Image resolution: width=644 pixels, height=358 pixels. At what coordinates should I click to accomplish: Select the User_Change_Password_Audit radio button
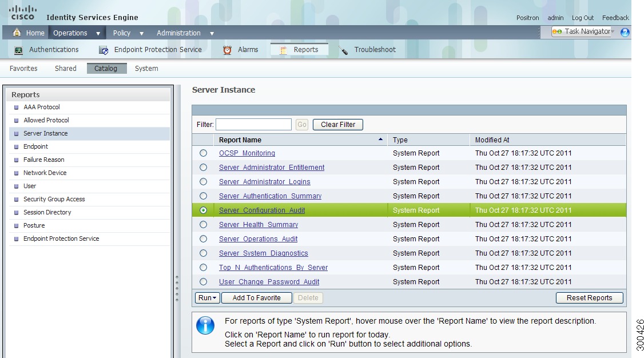point(203,281)
